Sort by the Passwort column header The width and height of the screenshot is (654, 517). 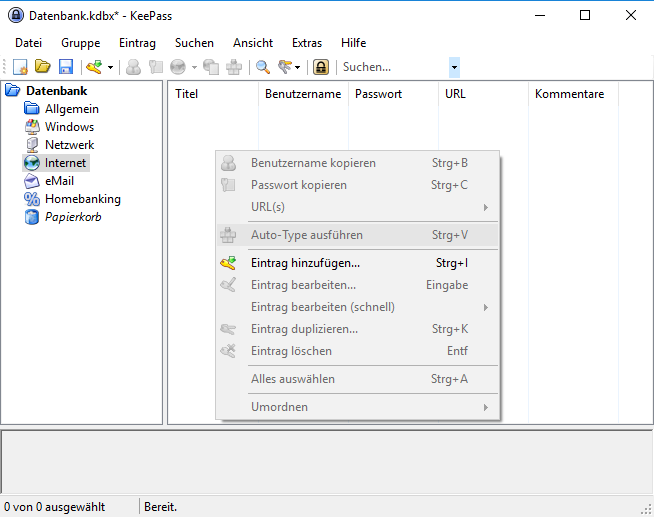tap(393, 94)
